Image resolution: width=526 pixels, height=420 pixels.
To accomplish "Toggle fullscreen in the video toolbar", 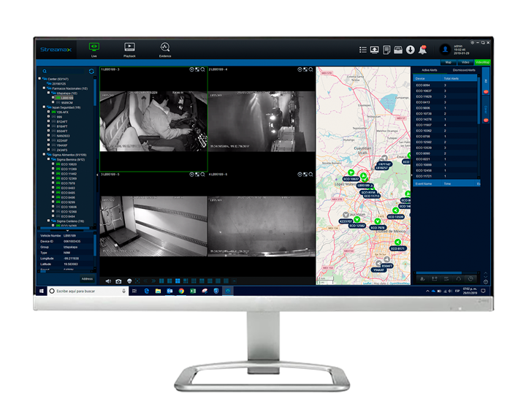I will click(x=137, y=281).
